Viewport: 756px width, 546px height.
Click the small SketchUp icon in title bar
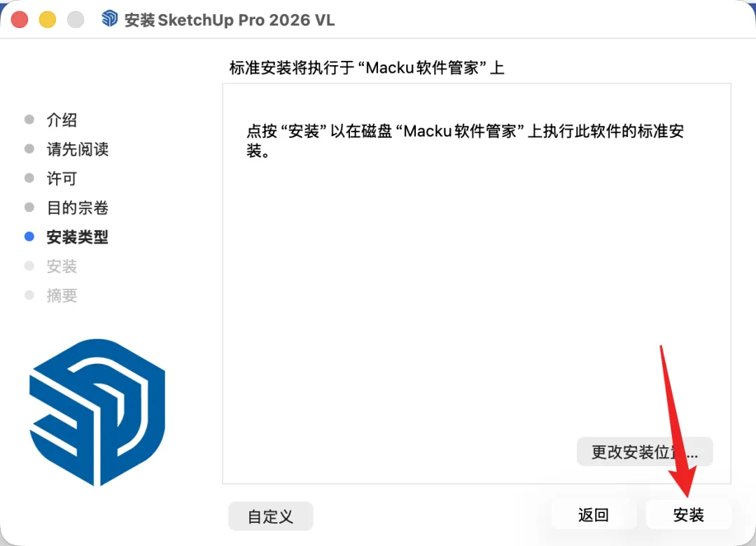pos(110,19)
